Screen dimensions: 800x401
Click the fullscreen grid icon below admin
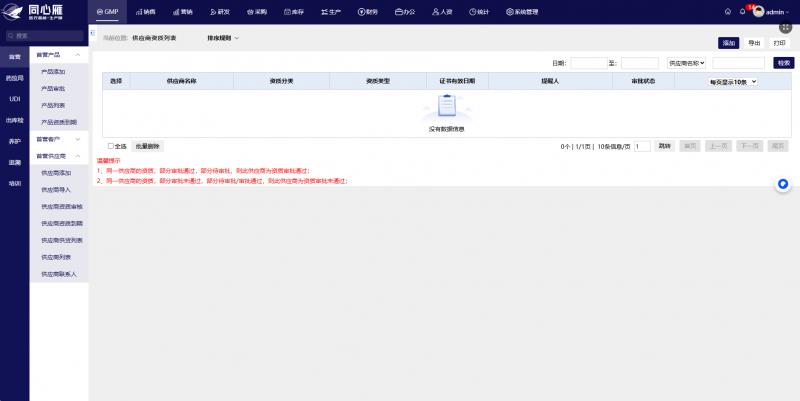pyautogui.click(x=785, y=28)
